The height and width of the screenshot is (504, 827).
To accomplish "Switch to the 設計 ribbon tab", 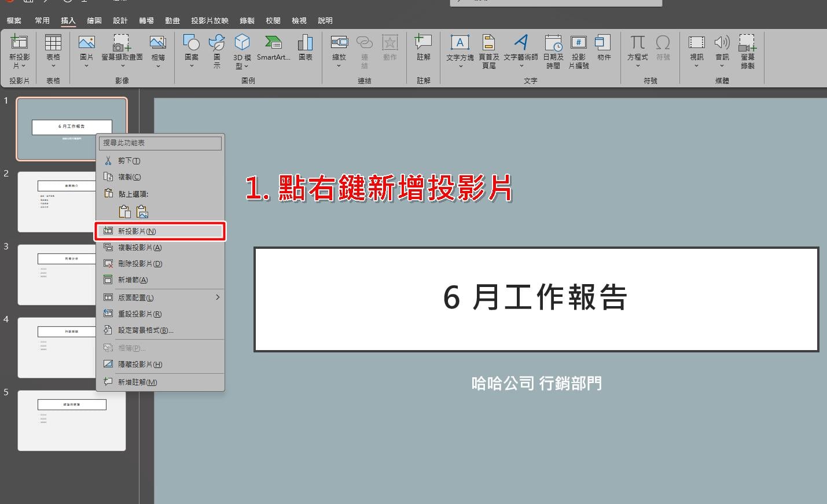I will coord(120,20).
